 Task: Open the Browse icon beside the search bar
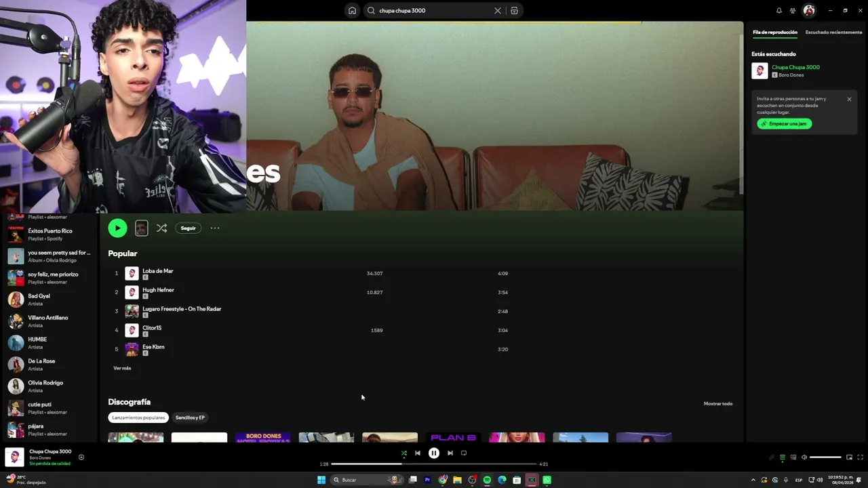pos(514,11)
